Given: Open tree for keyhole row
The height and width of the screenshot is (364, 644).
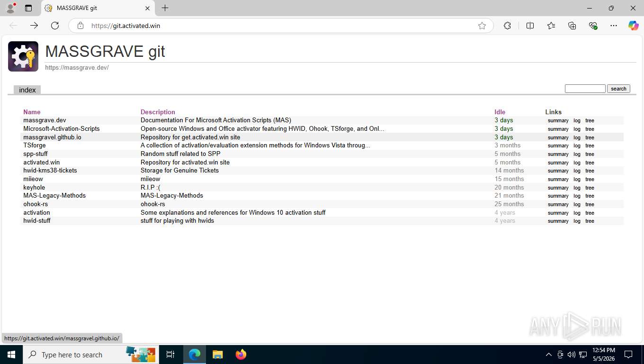Looking at the screenshot, I should (x=590, y=188).
